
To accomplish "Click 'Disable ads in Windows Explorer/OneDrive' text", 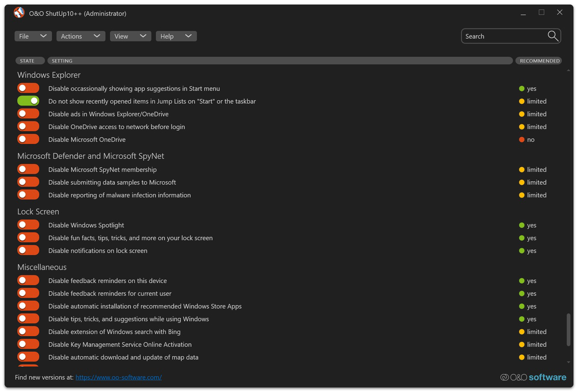I will (108, 114).
